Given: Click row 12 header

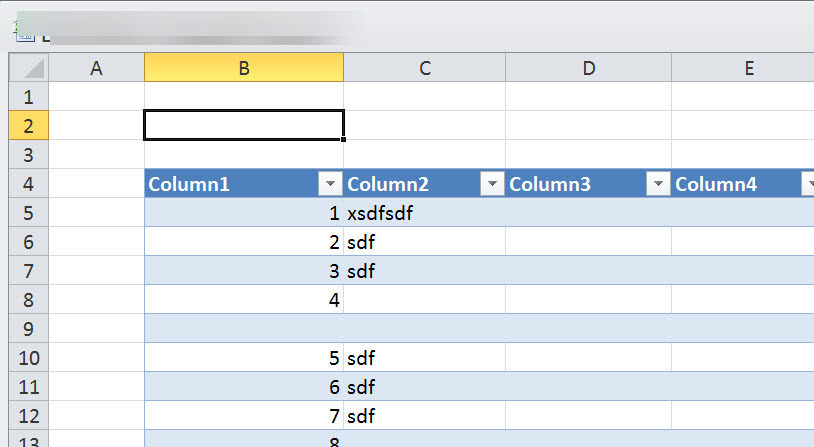Looking at the screenshot, I should 28,415.
